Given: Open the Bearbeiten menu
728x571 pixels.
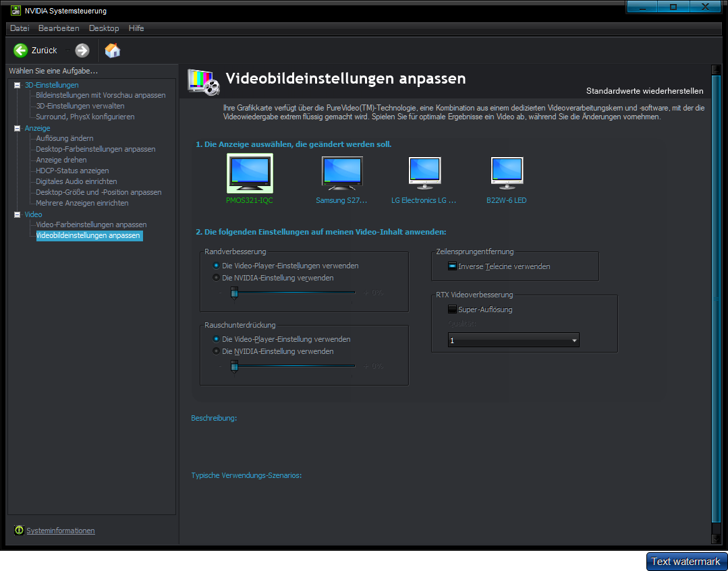Looking at the screenshot, I should point(59,28).
